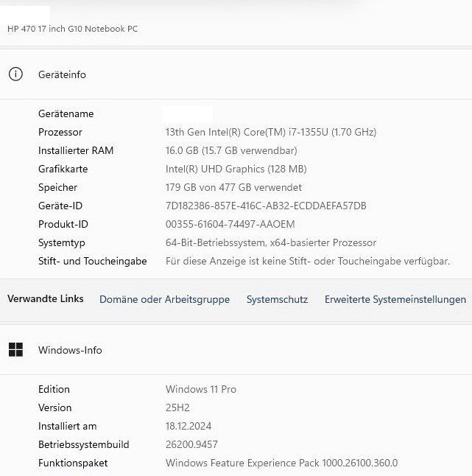Click the Prozessor label
Viewport: 472px width, 476px height.
(60, 132)
